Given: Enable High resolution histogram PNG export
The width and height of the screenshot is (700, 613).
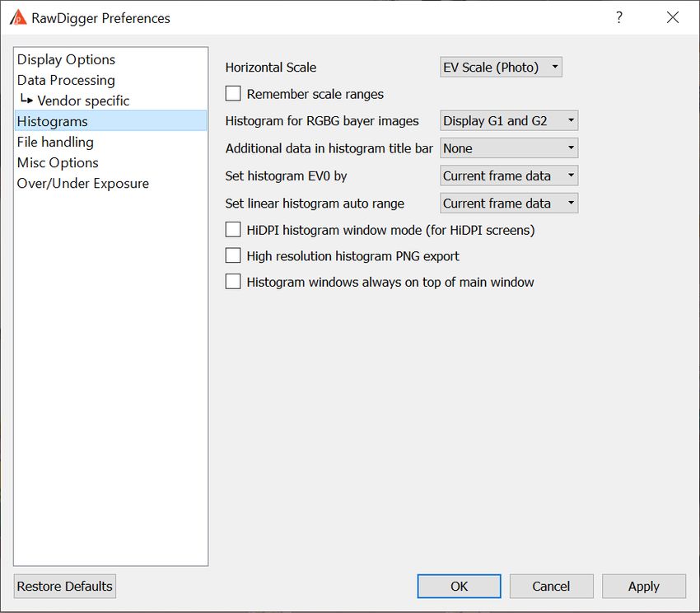Looking at the screenshot, I should click(x=233, y=255).
